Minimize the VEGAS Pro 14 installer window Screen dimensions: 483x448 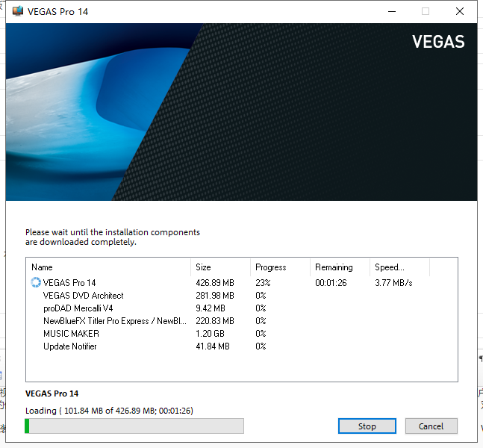392,11
